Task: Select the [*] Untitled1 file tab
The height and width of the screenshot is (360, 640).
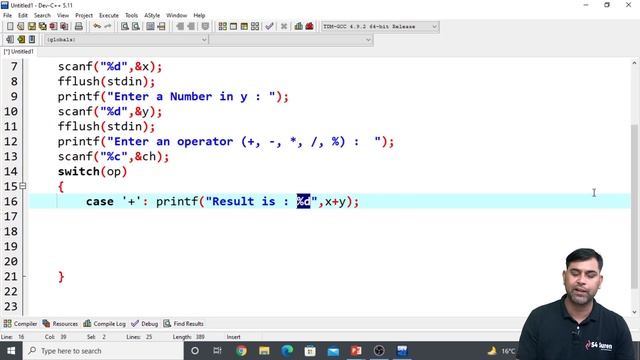Action: [x=19, y=52]
